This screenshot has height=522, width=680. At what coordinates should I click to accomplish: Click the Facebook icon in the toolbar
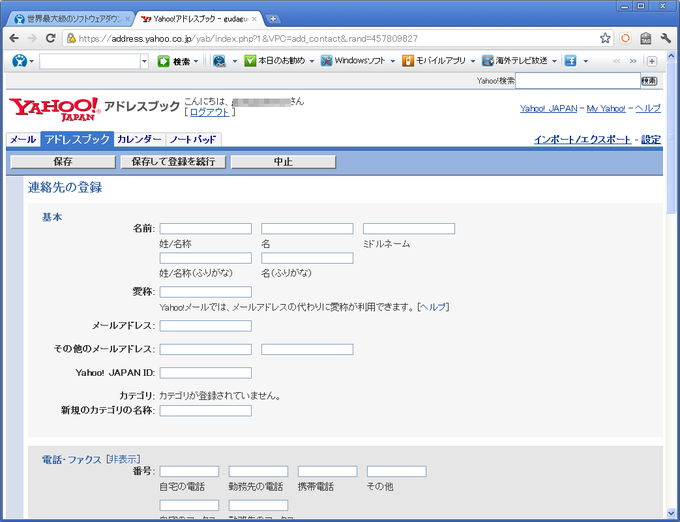(571, 61)
